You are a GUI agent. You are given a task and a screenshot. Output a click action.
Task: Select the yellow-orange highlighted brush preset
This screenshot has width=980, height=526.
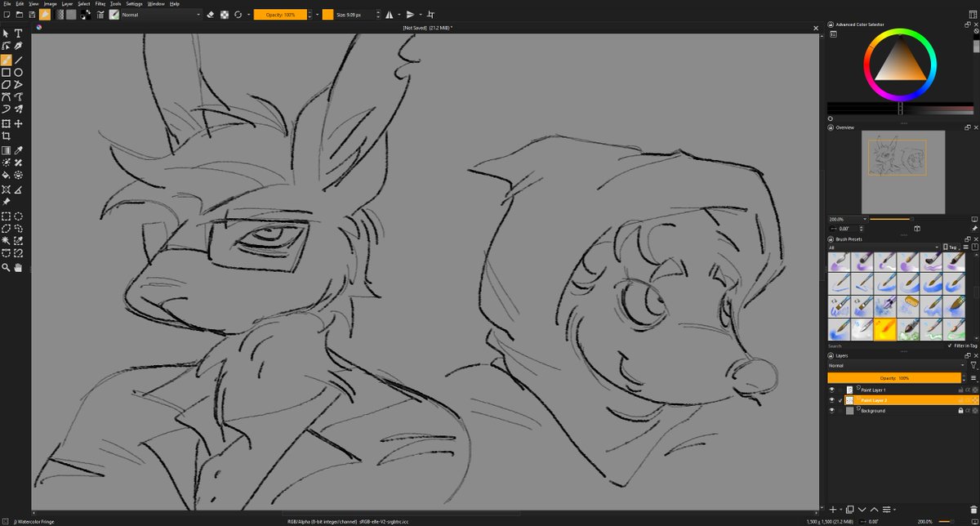[885, 329]
